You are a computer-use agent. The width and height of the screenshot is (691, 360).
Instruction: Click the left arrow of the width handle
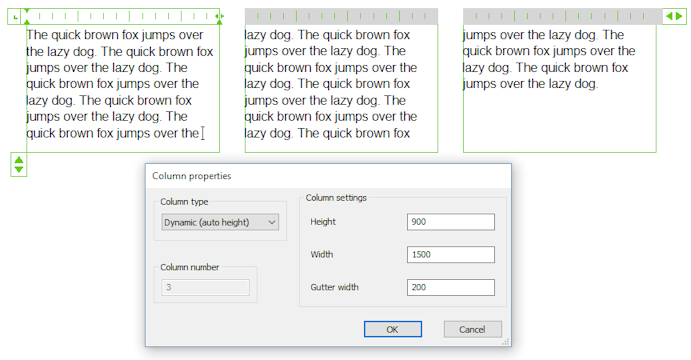tap(670, 16)
